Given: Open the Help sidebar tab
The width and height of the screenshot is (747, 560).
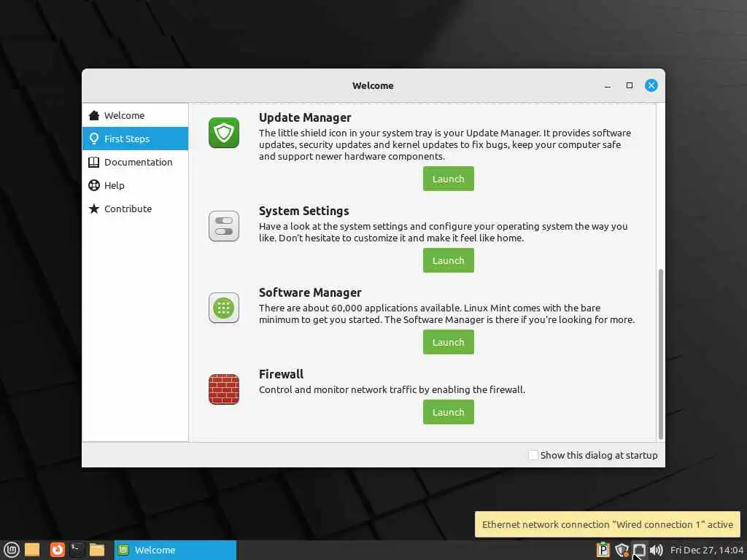Looking at the screenshot, I should tap(135, 185).
